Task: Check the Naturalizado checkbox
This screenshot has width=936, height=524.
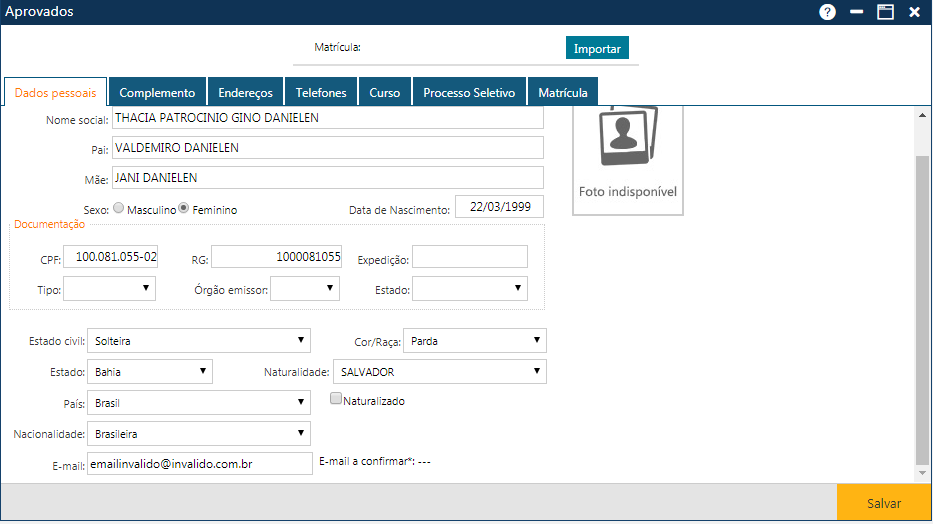Action: click(337, 399)
